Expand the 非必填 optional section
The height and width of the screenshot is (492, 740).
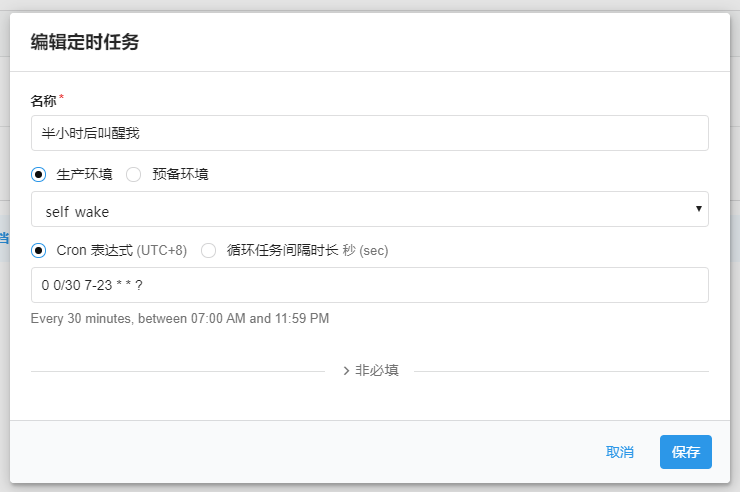click(376, 370)
